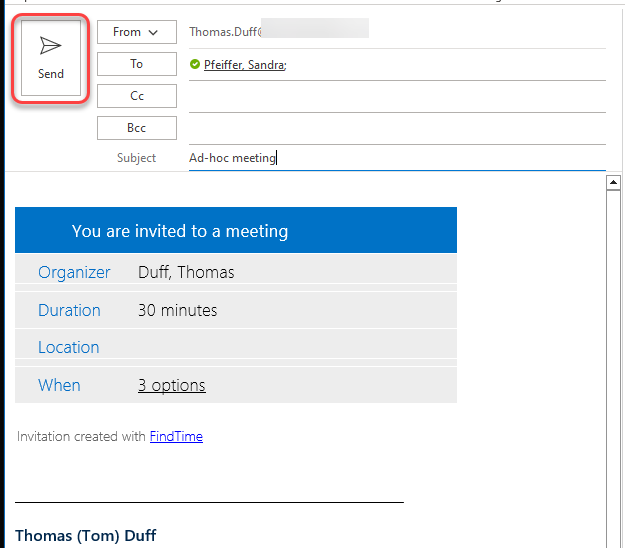
Task: Click the 30 minutes duration text
Action: coord(177,310)
